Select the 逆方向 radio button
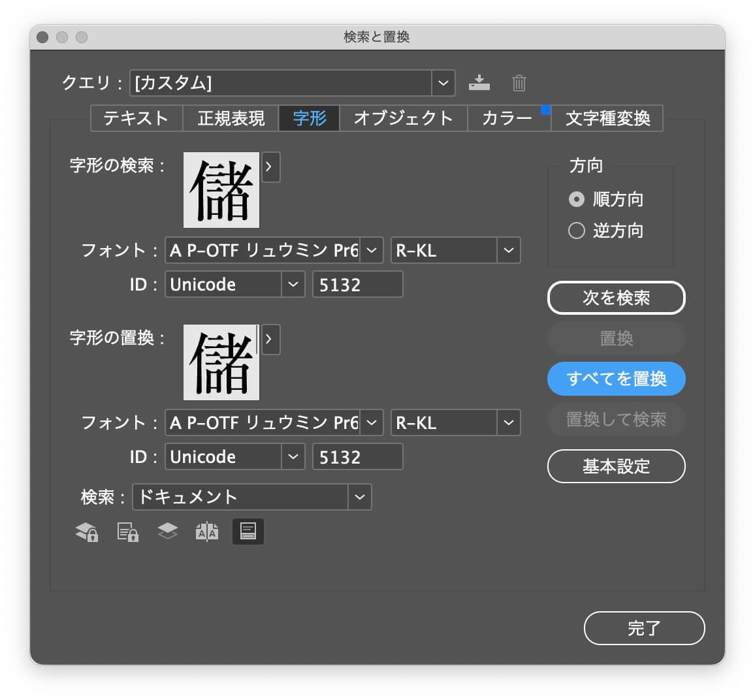This screenshot has height=700, width=755. (576, 231)
